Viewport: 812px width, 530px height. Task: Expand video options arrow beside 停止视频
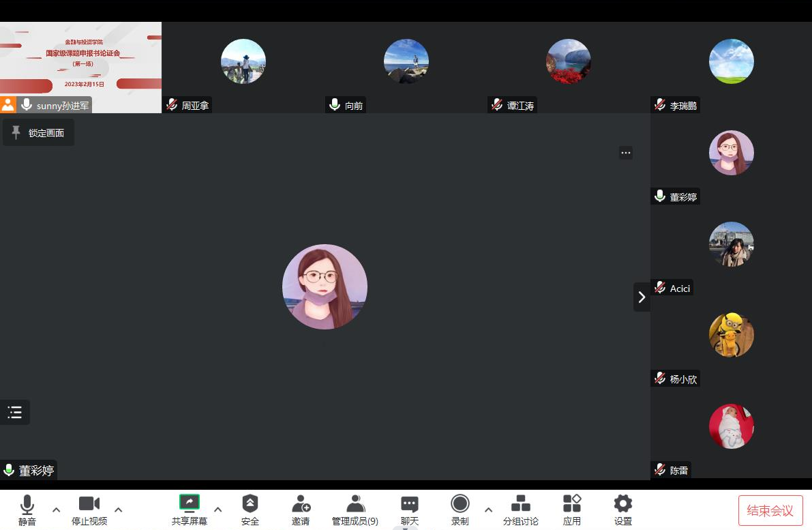pos(119,510)
